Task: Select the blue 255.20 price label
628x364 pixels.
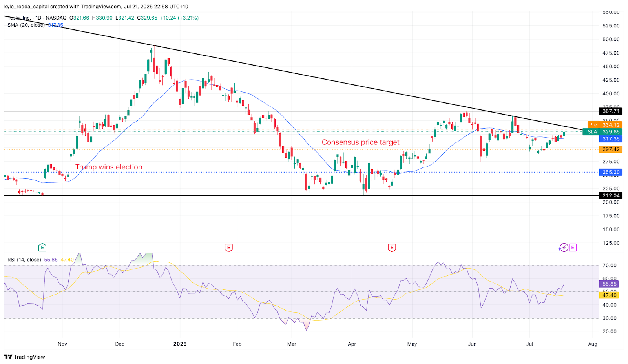Action: pyautogui.click(x=611, y=172)
